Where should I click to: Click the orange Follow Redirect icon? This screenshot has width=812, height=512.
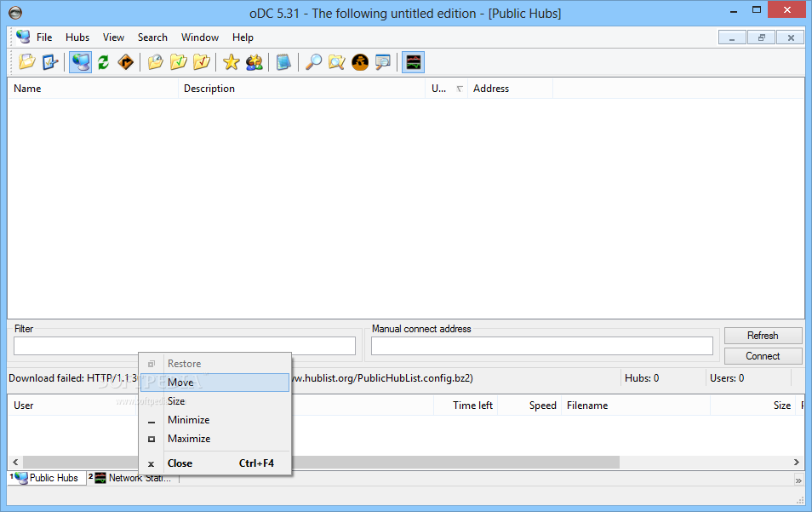(126, 62)
